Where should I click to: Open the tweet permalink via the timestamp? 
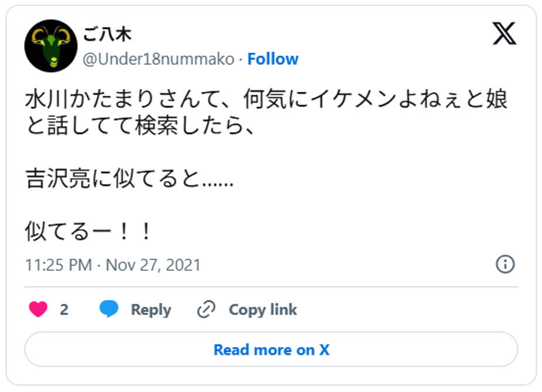[59, 264]
